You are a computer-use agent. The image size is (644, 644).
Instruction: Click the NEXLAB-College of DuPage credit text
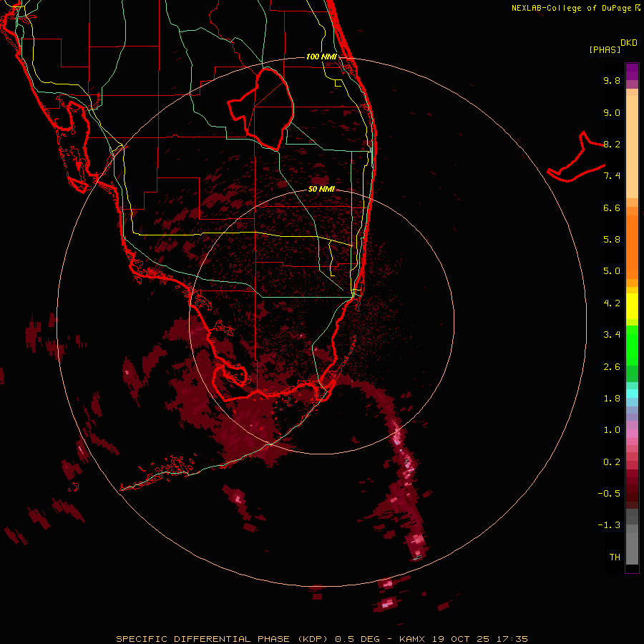(x=572, y=8)
